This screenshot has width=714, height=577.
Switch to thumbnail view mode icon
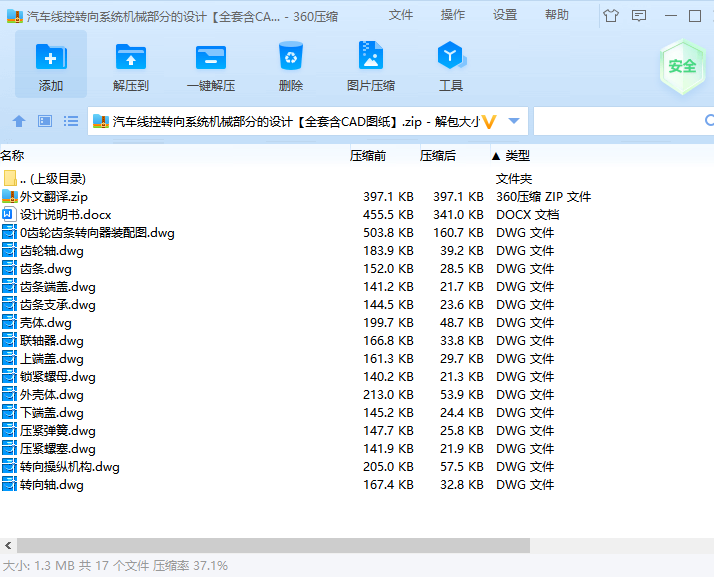click(45, 121)
